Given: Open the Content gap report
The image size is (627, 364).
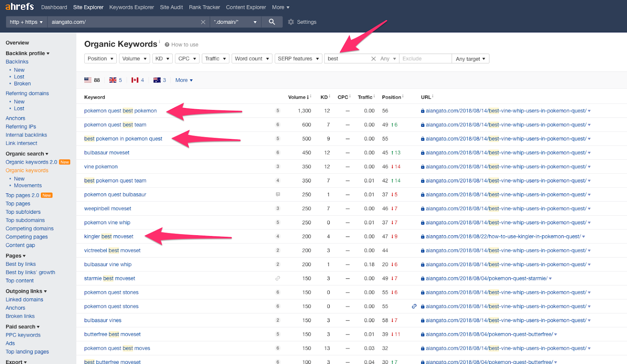Looking at the screenshot, I should [20, 245].
